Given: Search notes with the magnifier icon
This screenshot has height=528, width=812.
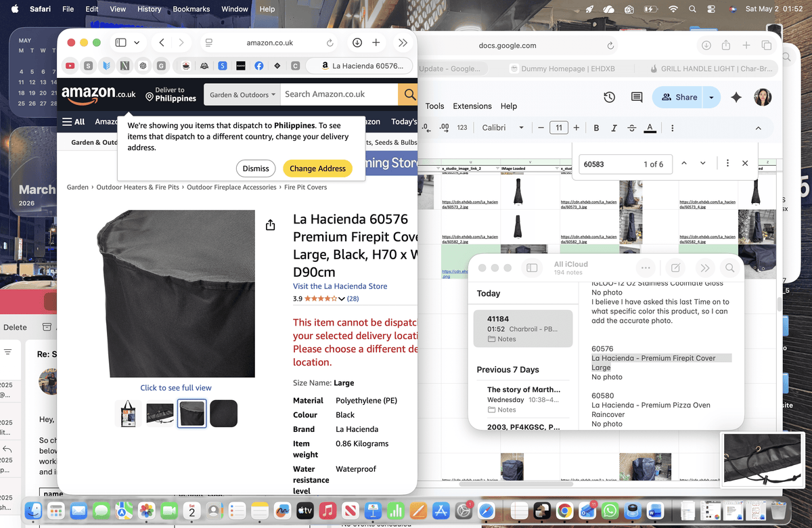Looking at the screenshot, I should coord(729,268).
